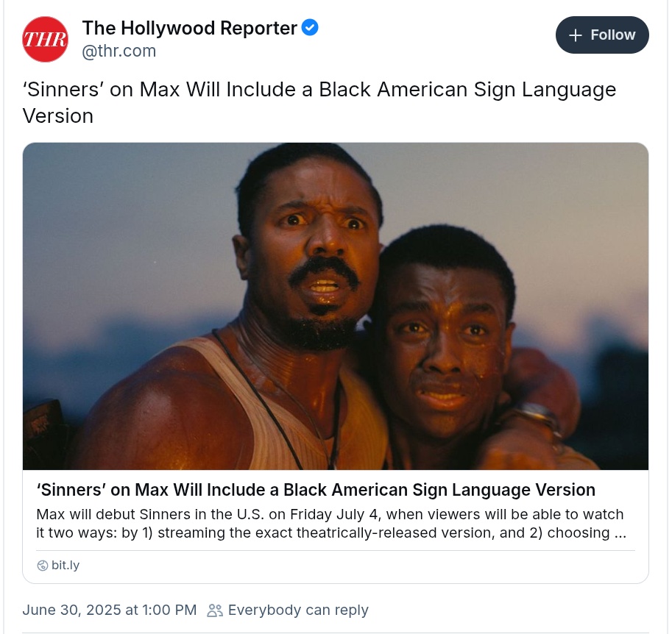Select the post text about 'Sinners' on Max
The image size is (672, 634).
(319, 103)
